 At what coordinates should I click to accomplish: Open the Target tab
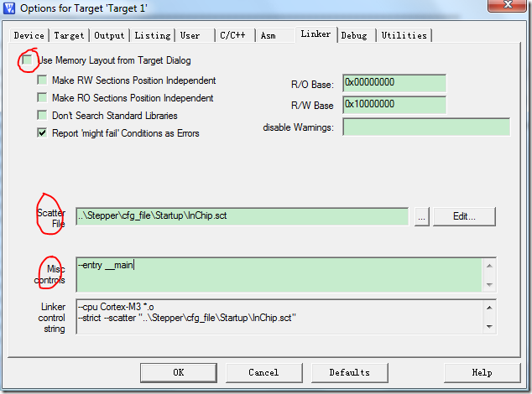coord(69,35)
